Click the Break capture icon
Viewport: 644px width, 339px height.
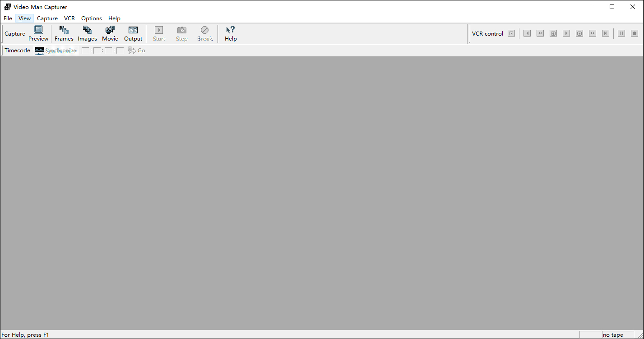[x=204, y=30]
